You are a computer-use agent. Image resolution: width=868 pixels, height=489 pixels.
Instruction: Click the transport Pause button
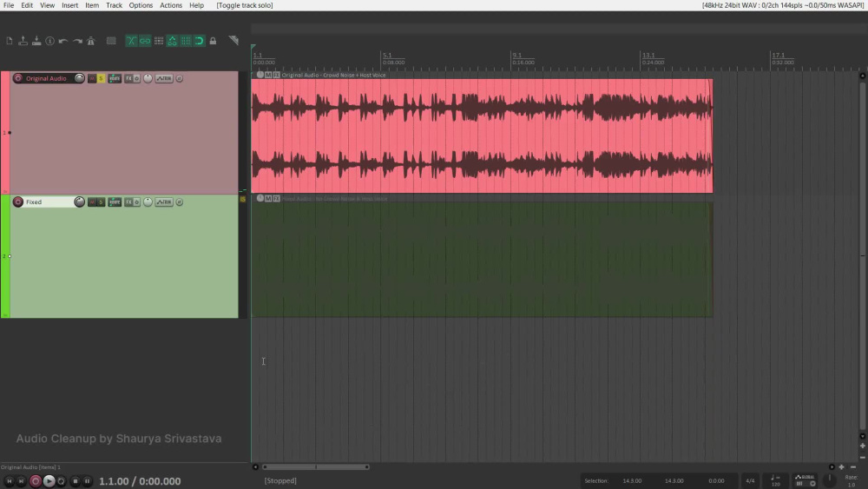pyautogui.click(x=87, y=481)
